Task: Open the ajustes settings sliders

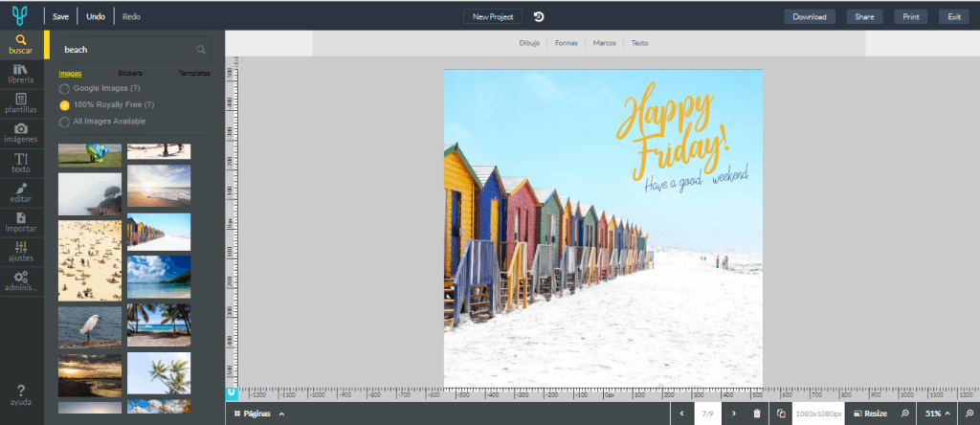Action: point(21,252)
